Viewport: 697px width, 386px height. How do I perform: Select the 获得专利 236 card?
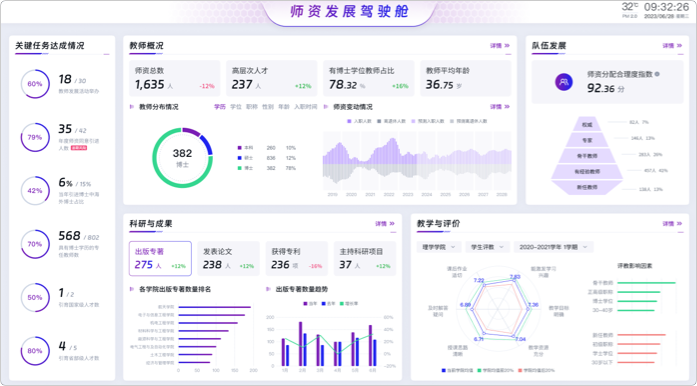coord(296,258)
